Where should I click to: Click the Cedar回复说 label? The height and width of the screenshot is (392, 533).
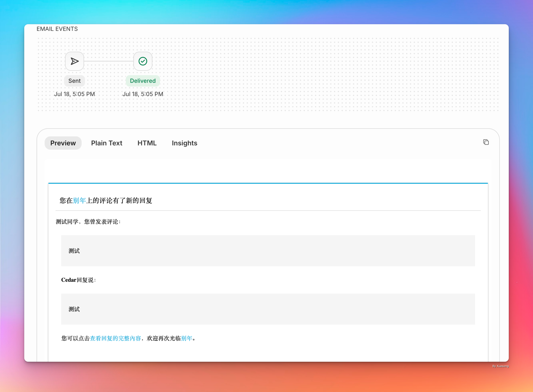[79, 280]
